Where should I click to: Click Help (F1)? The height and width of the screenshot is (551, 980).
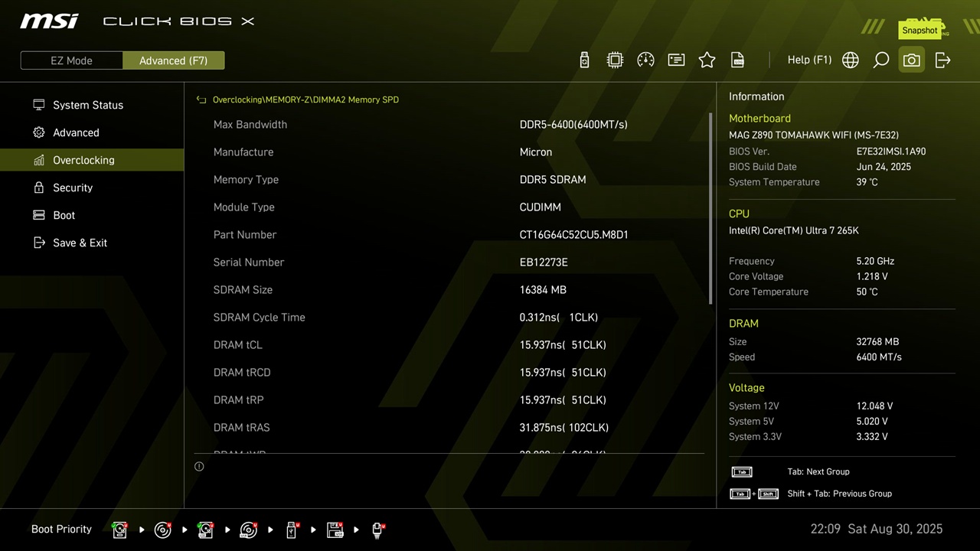(809, 60)
